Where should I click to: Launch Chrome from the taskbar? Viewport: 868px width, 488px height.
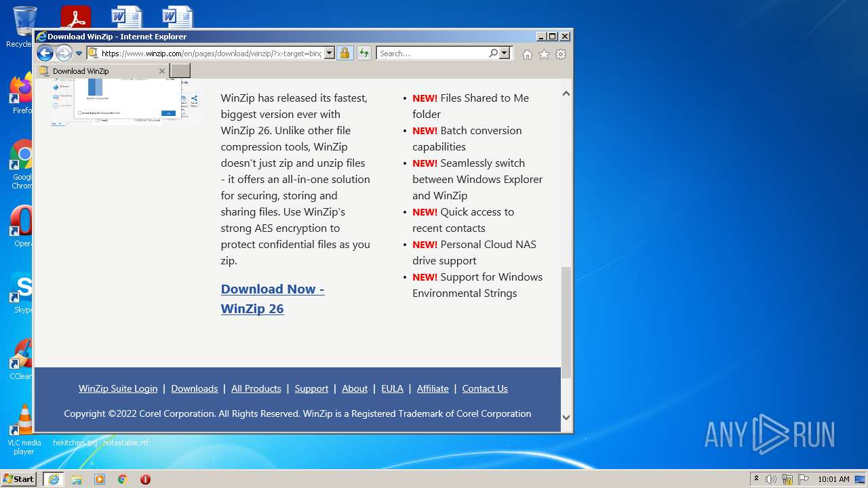122,479
